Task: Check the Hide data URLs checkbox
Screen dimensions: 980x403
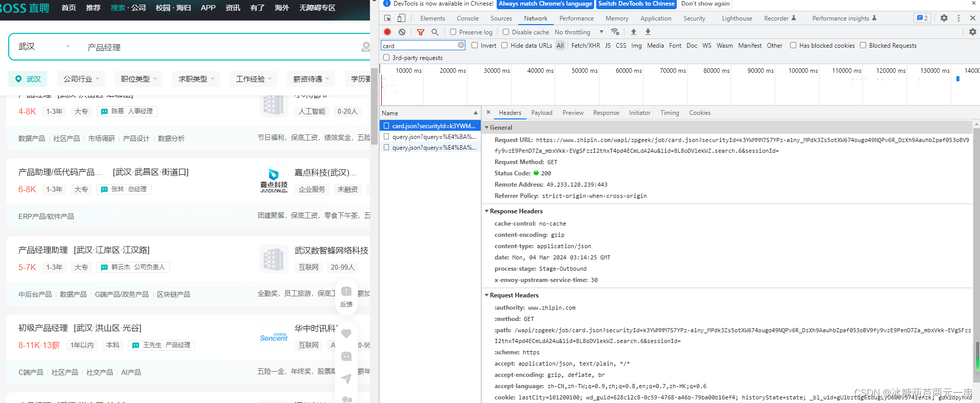Action: pos(504,45)
